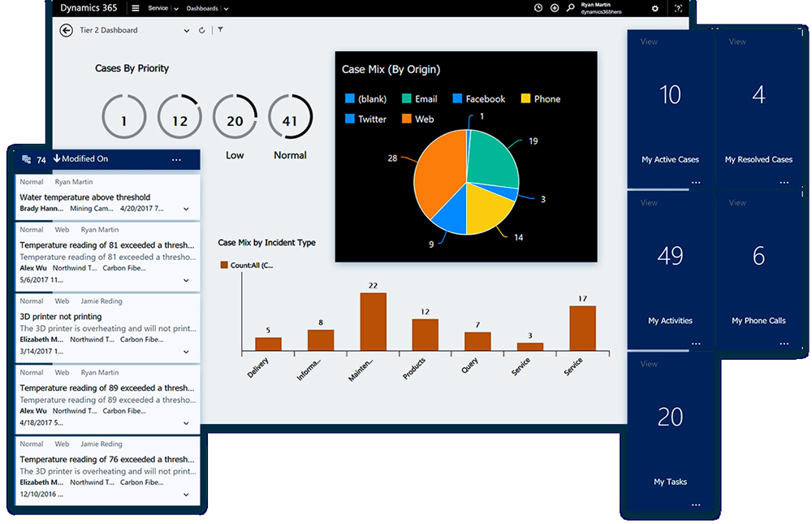
Task: Expand the Temperature reading of 76 card
Action: [186, 495]
